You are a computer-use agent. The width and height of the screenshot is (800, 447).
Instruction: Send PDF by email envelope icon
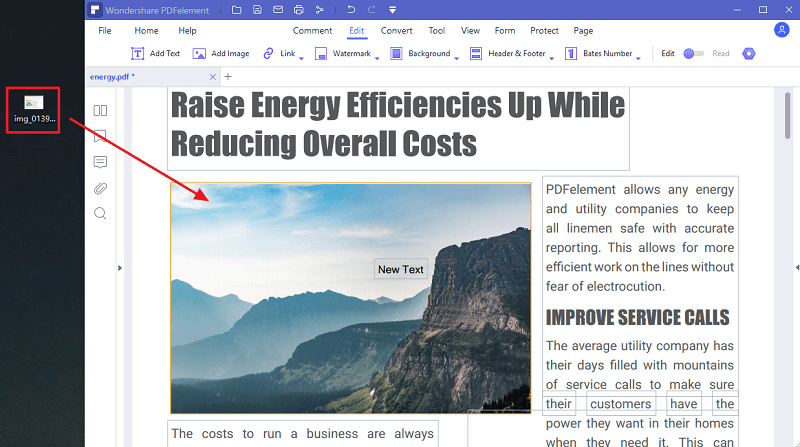pos(278,10)
